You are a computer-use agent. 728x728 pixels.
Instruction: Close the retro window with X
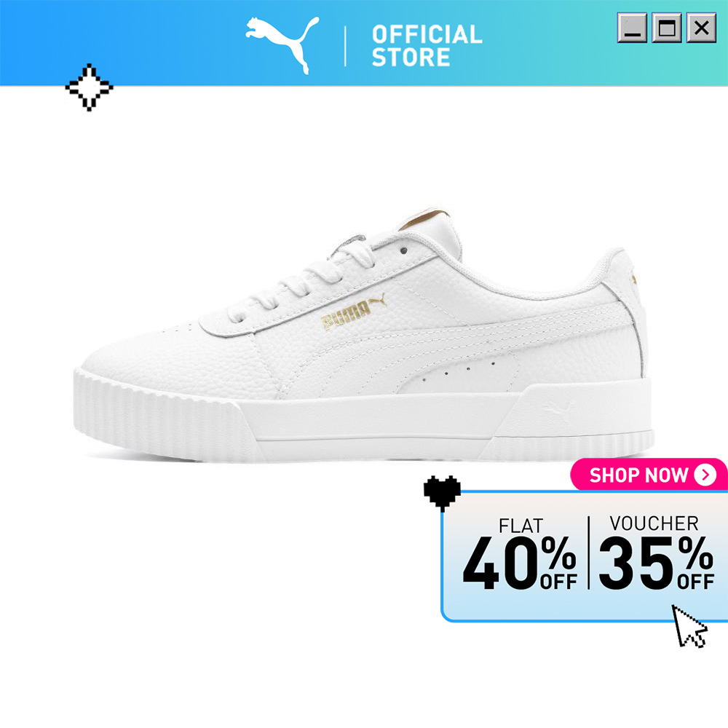(701, 28)
